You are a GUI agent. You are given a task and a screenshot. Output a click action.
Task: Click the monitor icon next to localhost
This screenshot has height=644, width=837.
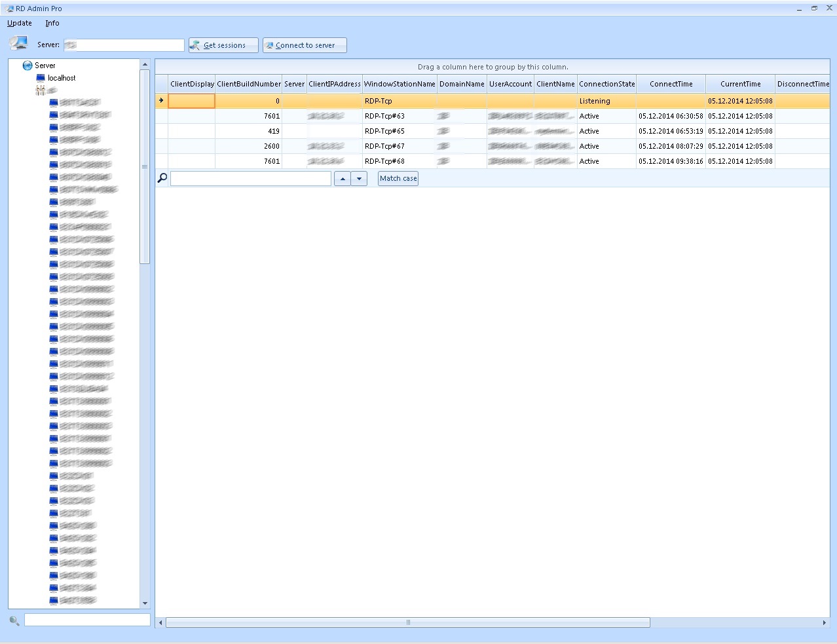point(41,78)
